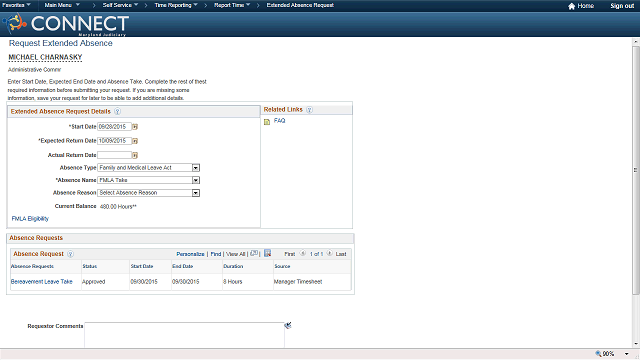640x360 pixels.
Task: Open calendar picker for Start Date
Action: (x=135, y=127)
